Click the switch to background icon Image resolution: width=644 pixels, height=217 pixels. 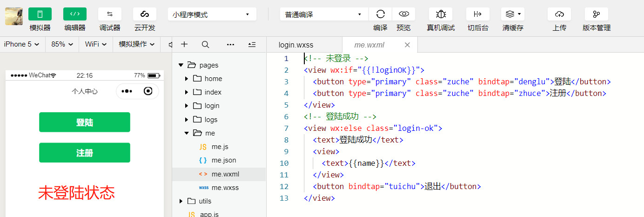click(x=478, y=14)
